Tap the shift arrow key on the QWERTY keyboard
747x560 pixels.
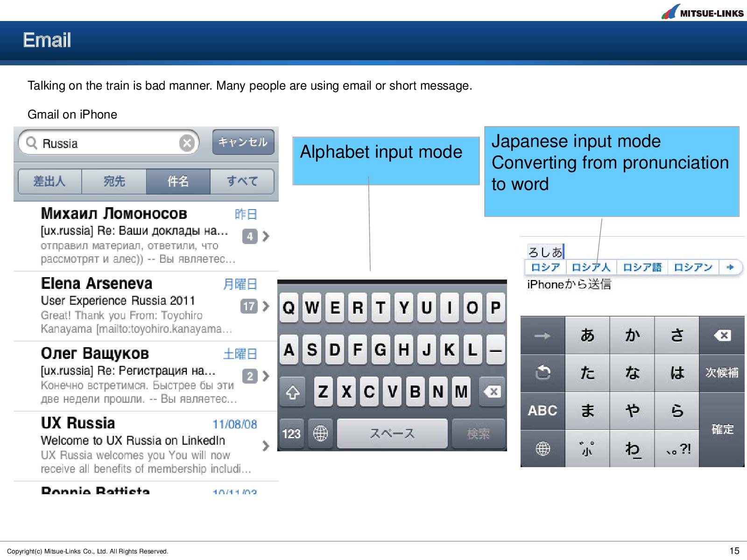(x=293, y=392)
